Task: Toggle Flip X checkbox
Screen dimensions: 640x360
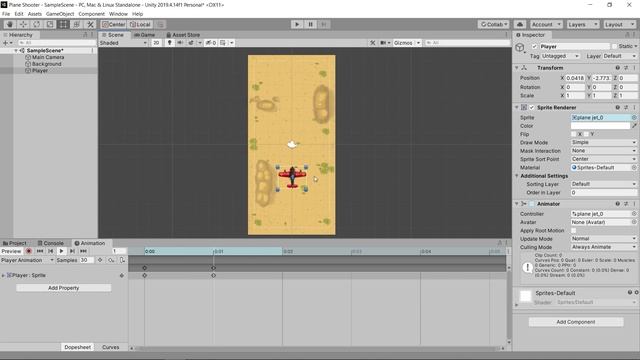Action: pyautogui.click(x=573, y=134)
